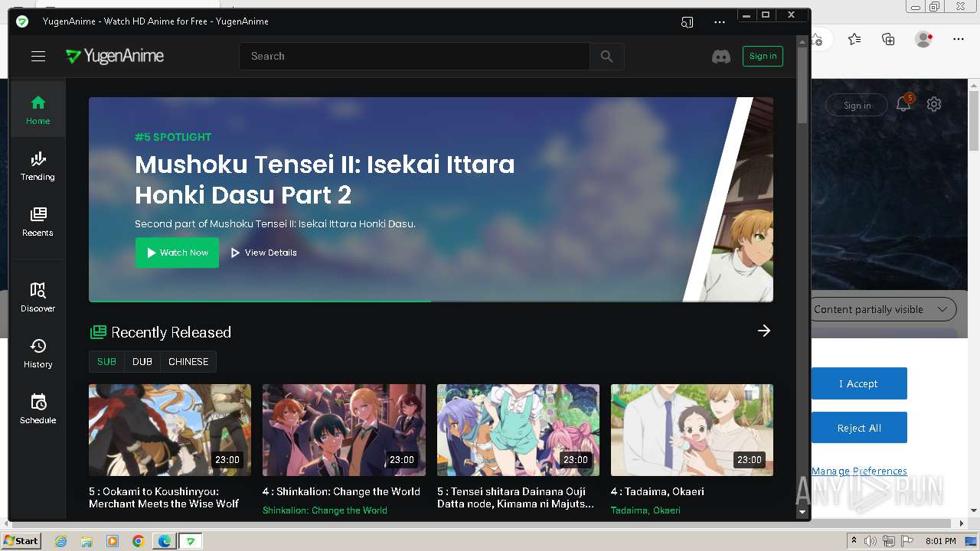Click the Edge profile avatar icon
Image resolution: width=980 pixels, height=551 pixels.
pyautogui.click(x=923, y=39)
